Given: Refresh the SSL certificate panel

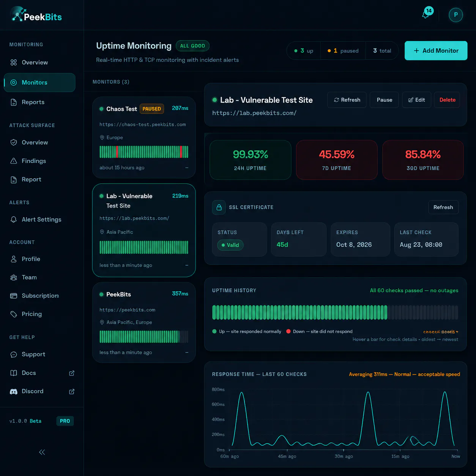Looking at the screenshot, I should (x=443, y=207).
